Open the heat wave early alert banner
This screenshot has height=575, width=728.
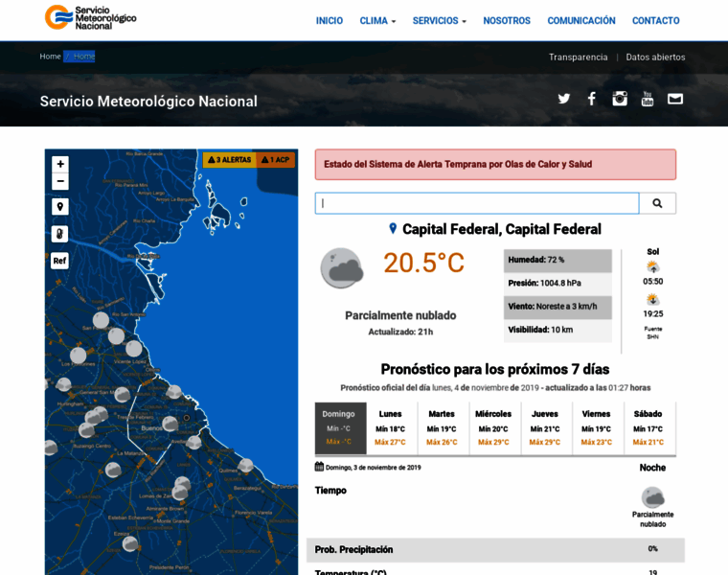tap(495, 165)
